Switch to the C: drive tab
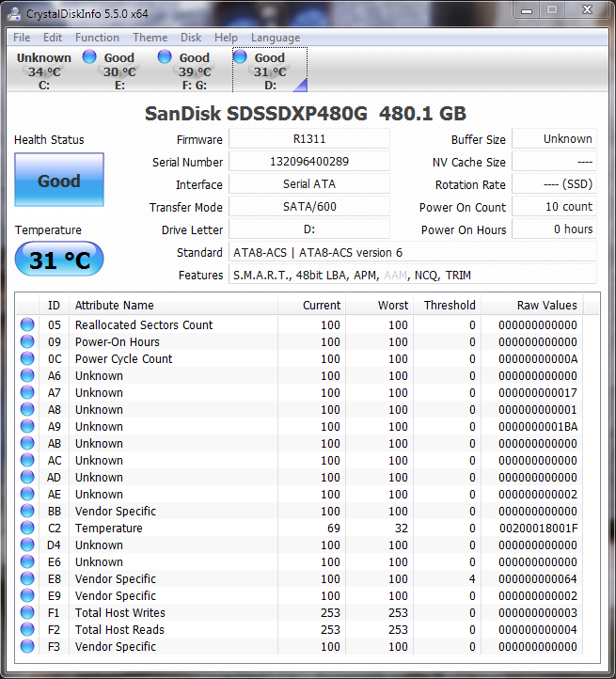This screenshot has width=616, height=679. pyautogui.click(x=43, y=71)
